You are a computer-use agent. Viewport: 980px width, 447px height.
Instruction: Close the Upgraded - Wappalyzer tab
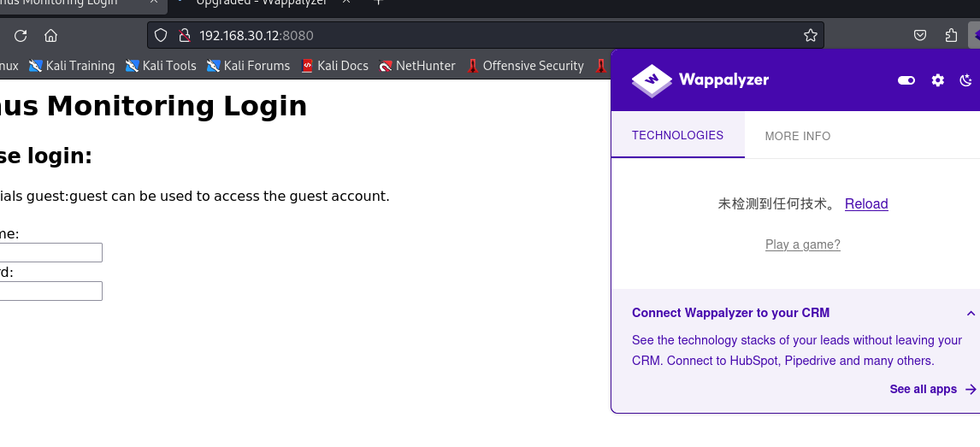click(x=346, y=2)
